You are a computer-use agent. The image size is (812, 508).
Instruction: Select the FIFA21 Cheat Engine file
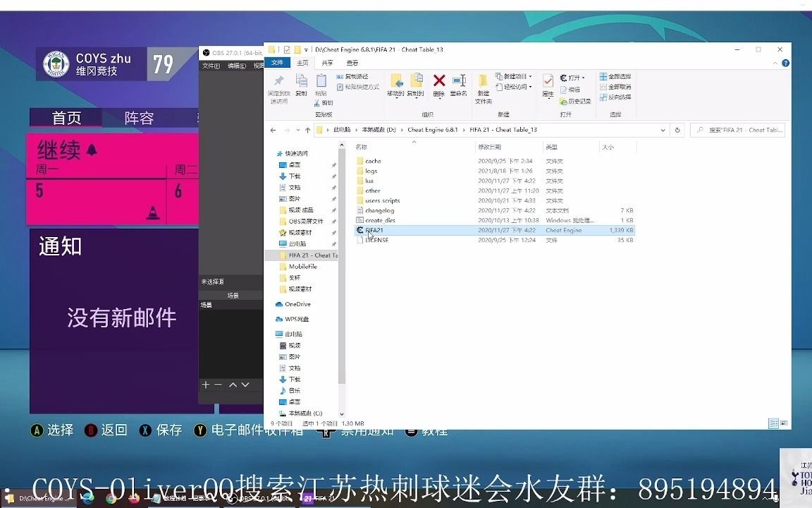pyautogui.click(x=495, y=230)
